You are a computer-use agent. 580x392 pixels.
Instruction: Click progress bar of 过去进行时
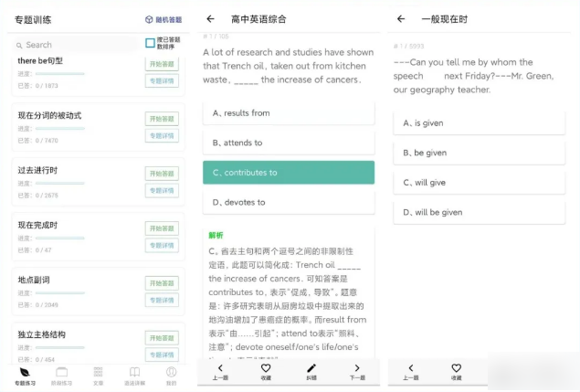60,184
